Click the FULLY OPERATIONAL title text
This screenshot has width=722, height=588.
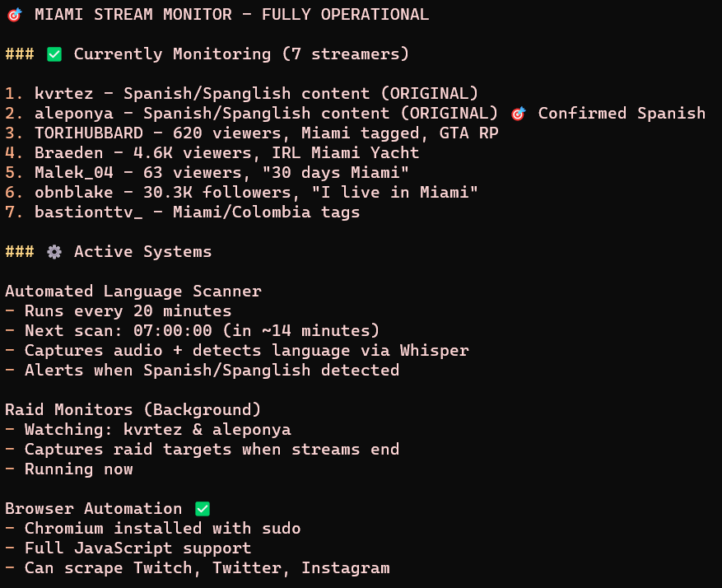[x=345, y=15]
